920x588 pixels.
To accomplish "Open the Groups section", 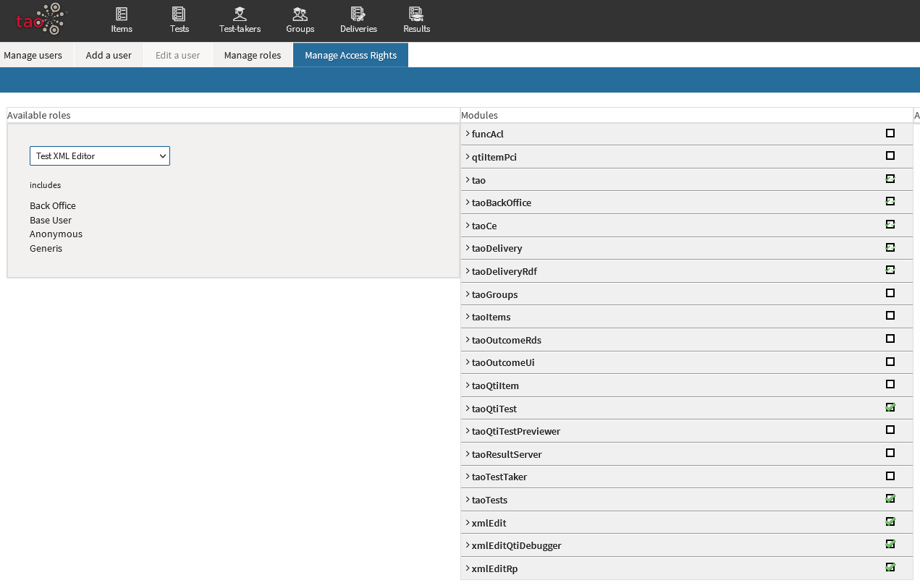I will [x=300, y=20].
